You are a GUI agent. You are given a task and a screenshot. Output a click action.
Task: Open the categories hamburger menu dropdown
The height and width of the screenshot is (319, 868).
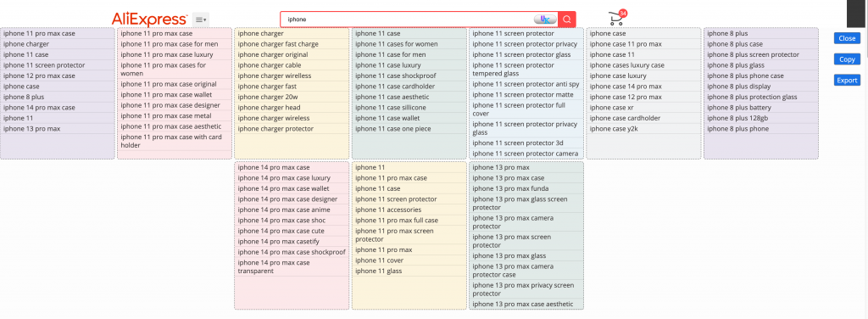[x=201, y=20]
